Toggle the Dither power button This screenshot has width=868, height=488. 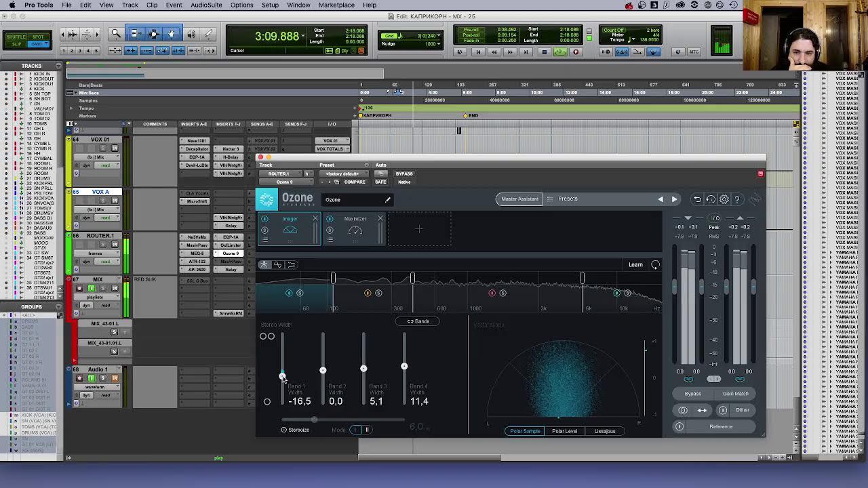point(723,410)
